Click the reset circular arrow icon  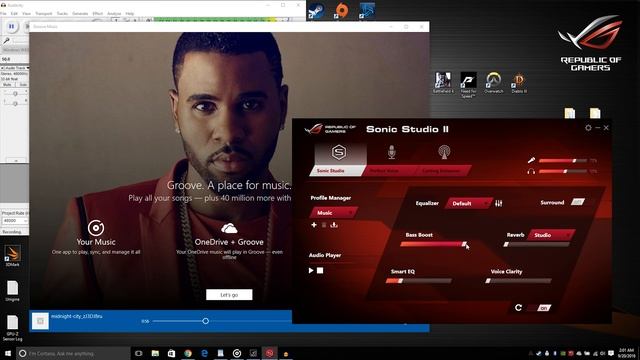(518, 307)
